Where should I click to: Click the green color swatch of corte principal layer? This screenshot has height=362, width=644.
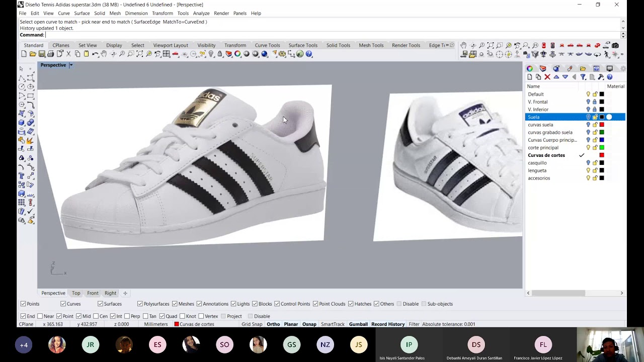(x=602, y=147)
